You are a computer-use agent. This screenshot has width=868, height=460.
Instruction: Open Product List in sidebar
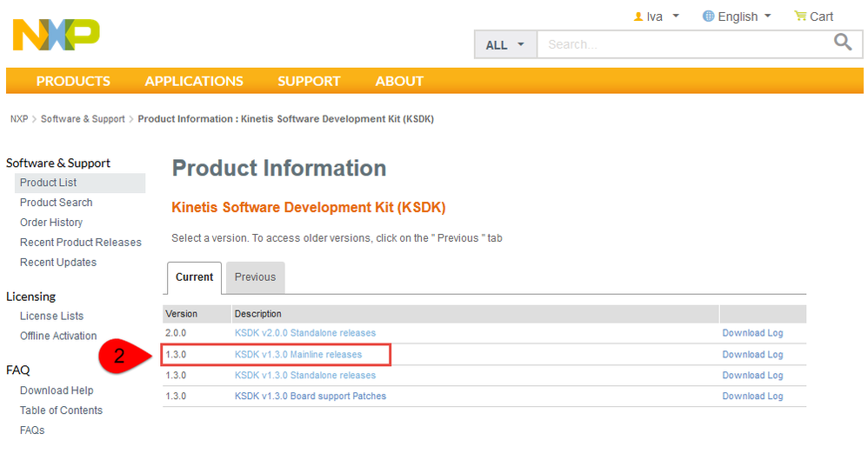[80, 183]
